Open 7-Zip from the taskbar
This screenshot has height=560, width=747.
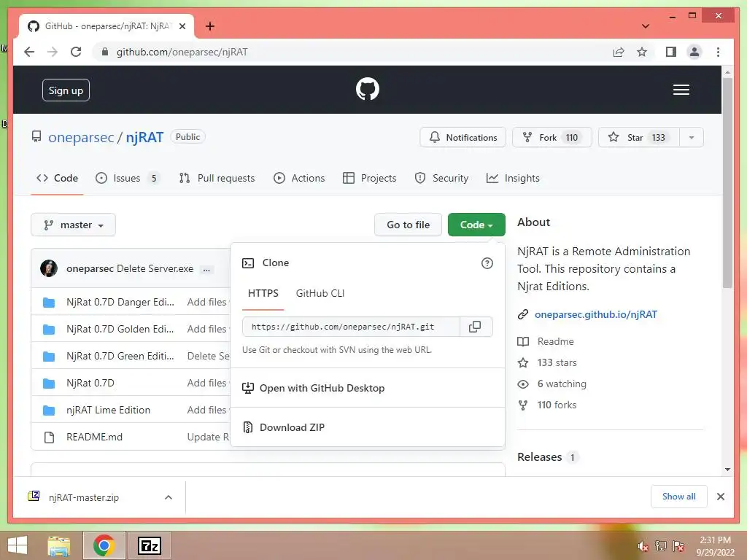[x=149, y=545]
